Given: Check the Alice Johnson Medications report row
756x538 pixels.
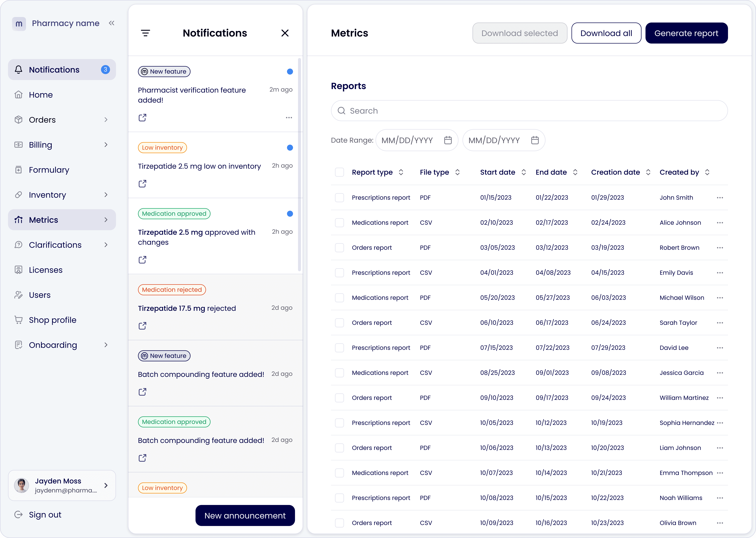Looking at the screenshot, I should point(339,223).
